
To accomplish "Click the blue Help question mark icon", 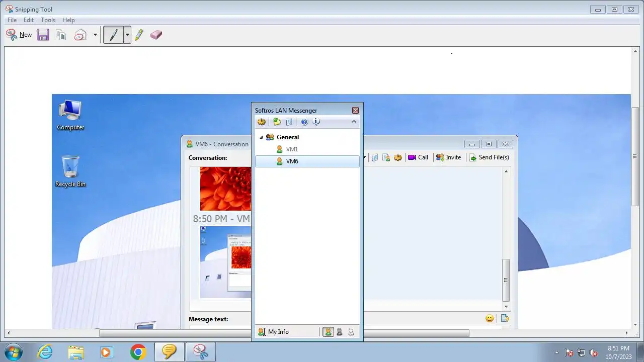I will pos(304,122).
